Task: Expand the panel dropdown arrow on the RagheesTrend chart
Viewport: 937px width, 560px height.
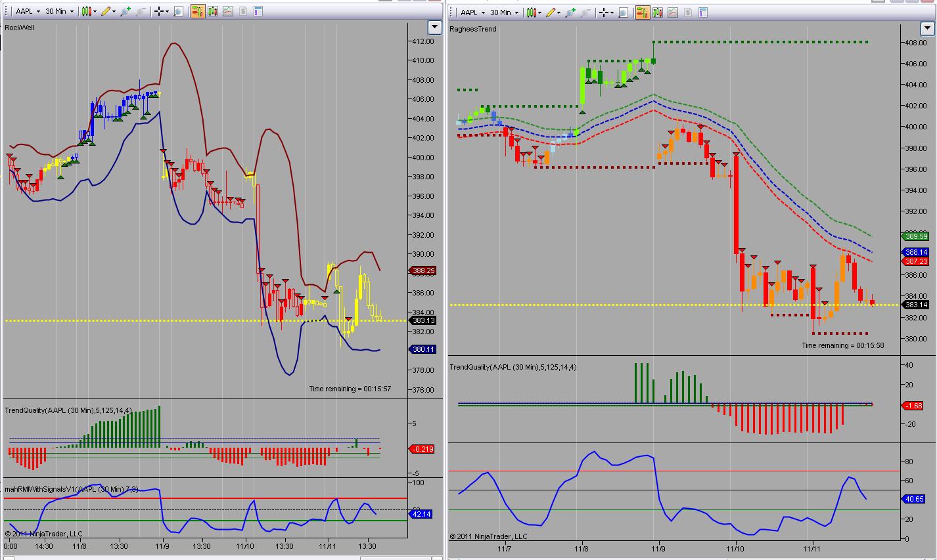Action: [927, 28]
